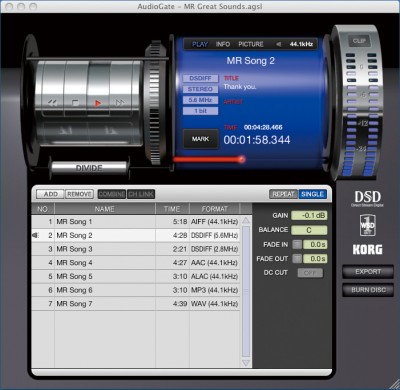Open the INFO tab
The height and width of the screenshot is (390, 400).
pyautogui.click(x=223, y=44)
